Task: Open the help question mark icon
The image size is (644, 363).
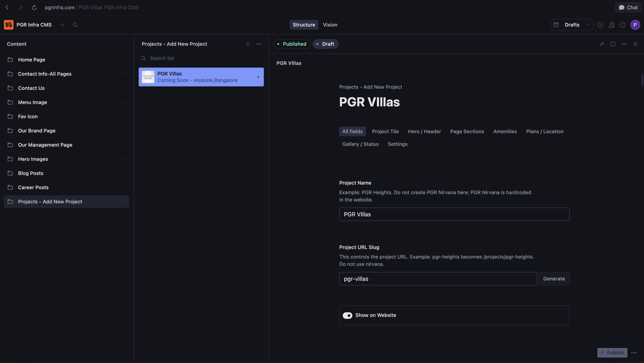Action: click(x=623, y=25)
